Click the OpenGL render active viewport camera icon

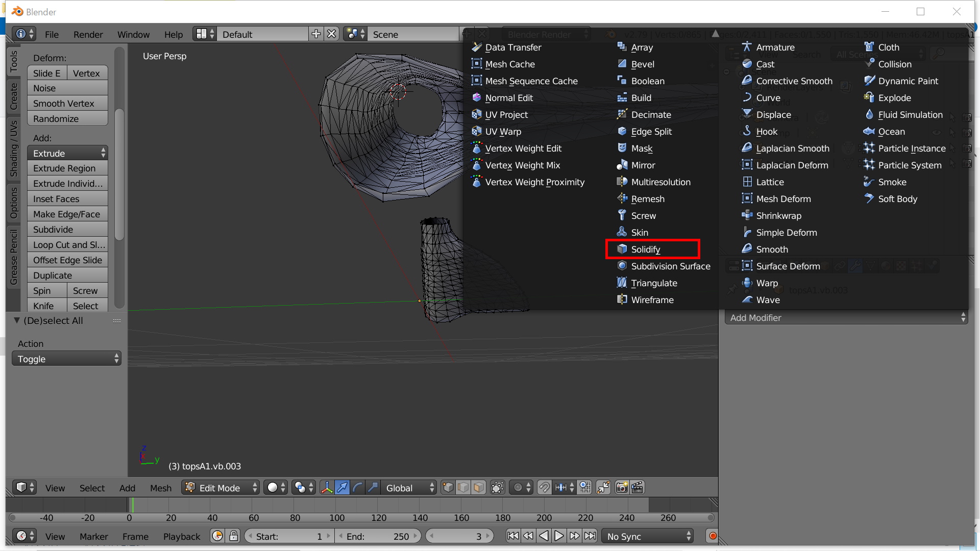(622, 488)
